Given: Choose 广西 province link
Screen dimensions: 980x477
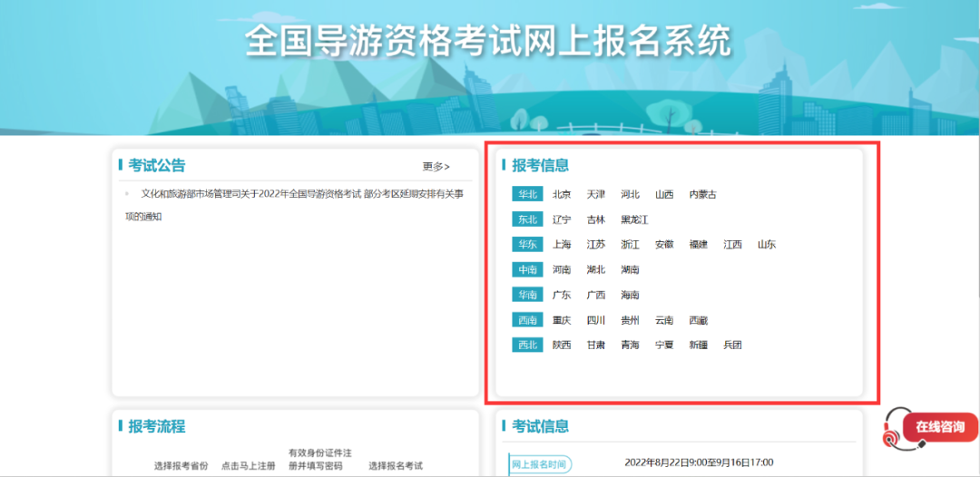Looking at the screenshot, I should tap(596, 295).
